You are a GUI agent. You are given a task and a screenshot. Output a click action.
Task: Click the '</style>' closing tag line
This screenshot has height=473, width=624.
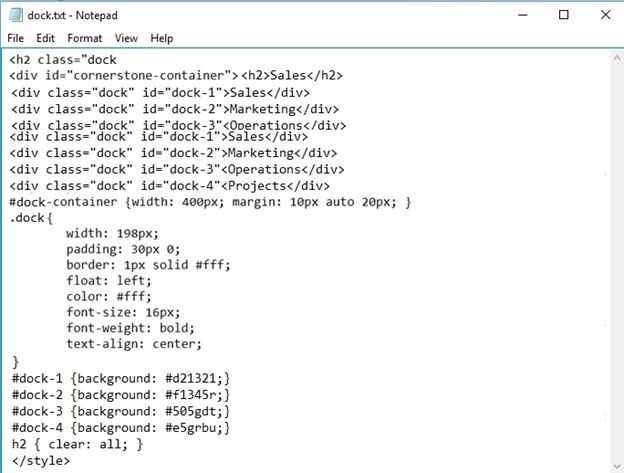(x=41, y=461)
